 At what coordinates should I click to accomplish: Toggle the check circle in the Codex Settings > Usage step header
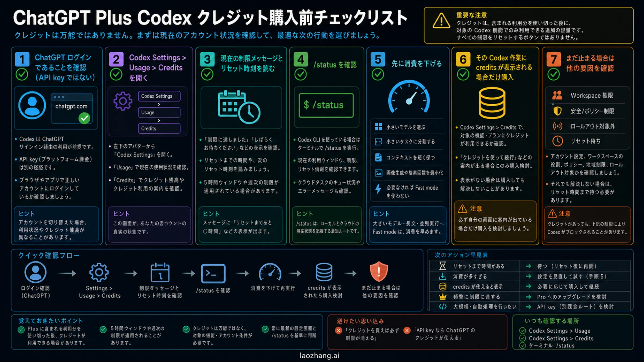(116, 74)
